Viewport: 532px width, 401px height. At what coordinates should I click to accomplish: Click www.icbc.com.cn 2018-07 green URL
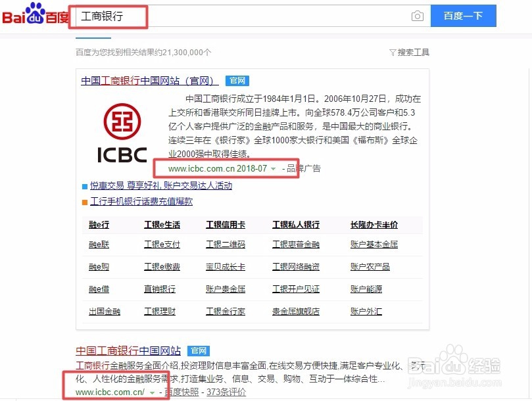[218, 168]
